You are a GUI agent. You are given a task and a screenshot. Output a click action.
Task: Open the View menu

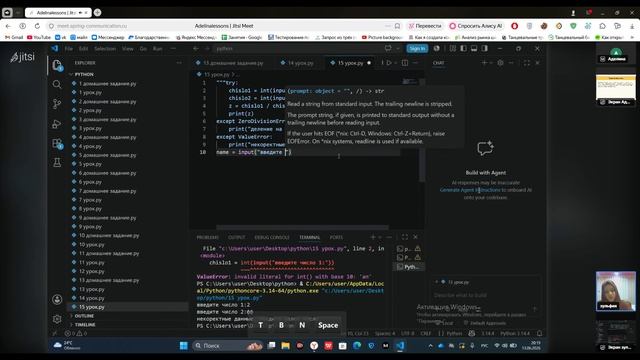[x=128, y=49]
